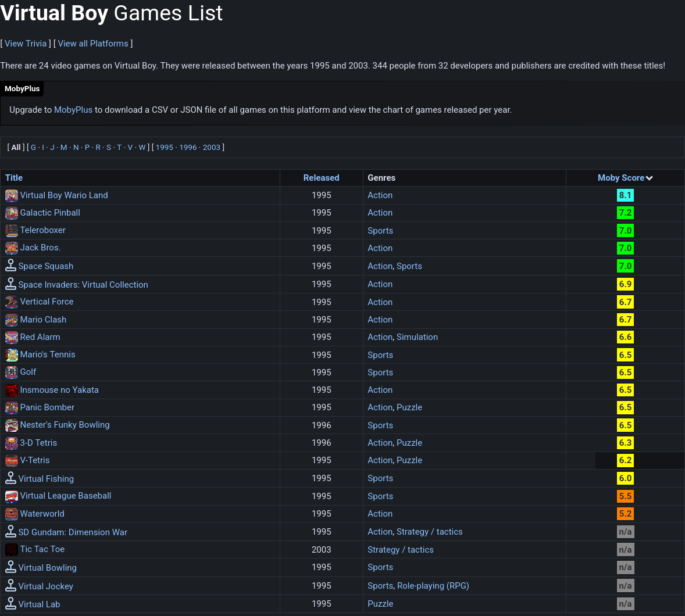Sort games by Released column header
The image size is (685, 616).
321,178
